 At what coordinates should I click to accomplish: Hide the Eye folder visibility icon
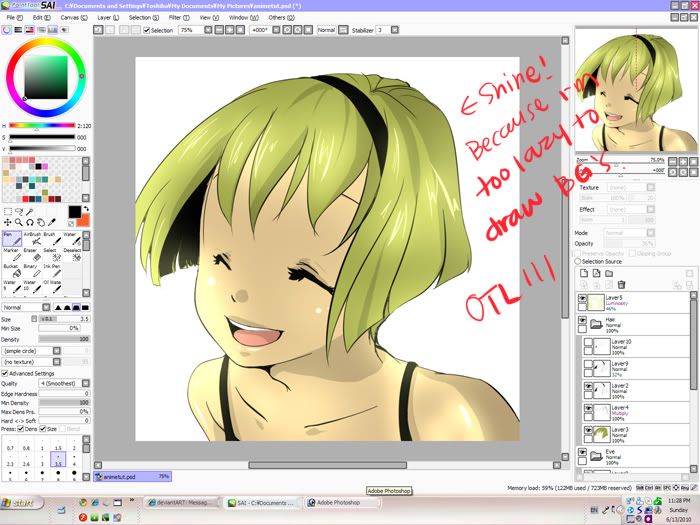pyautogui.click(x=582, y=452)
